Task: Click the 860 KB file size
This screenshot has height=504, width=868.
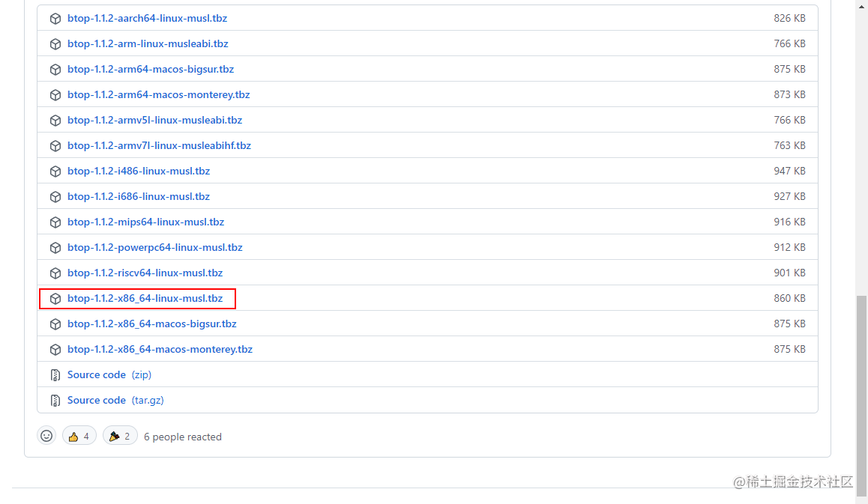Action: tap(789, 298)
